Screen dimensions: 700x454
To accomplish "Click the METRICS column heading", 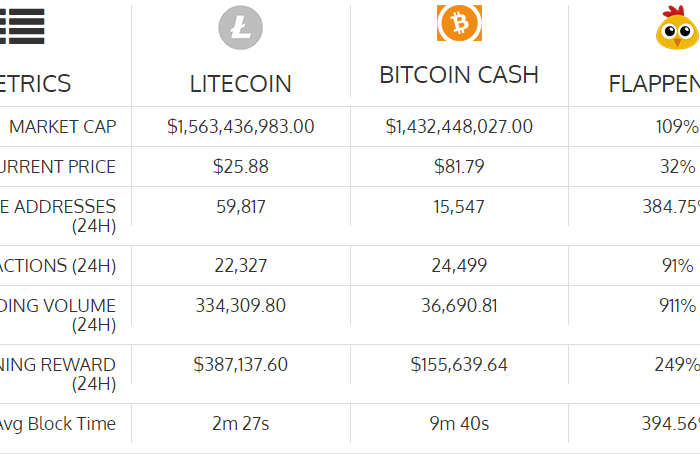I will [x=35, y=84].
